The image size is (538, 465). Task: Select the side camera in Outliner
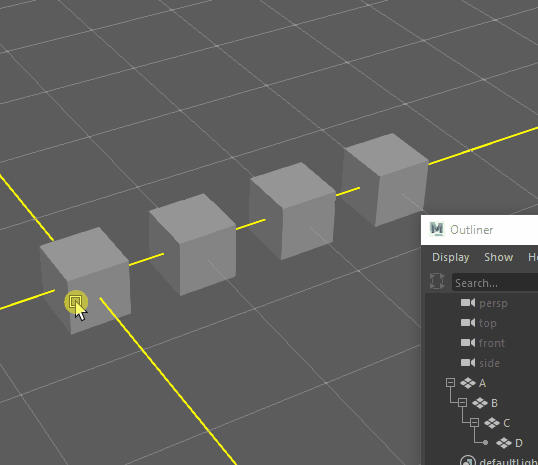489,363
